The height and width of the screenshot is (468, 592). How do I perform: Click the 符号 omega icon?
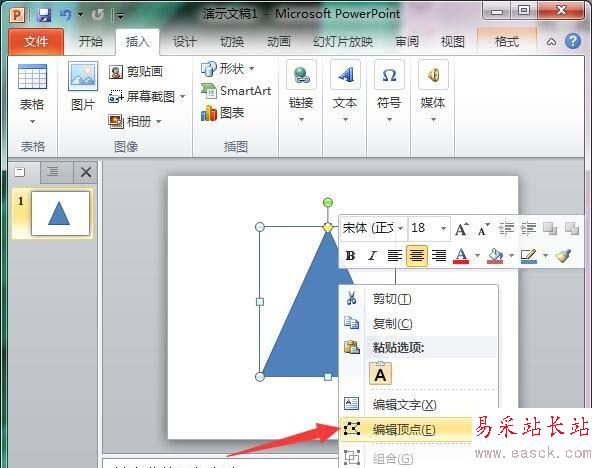[389, 75]
